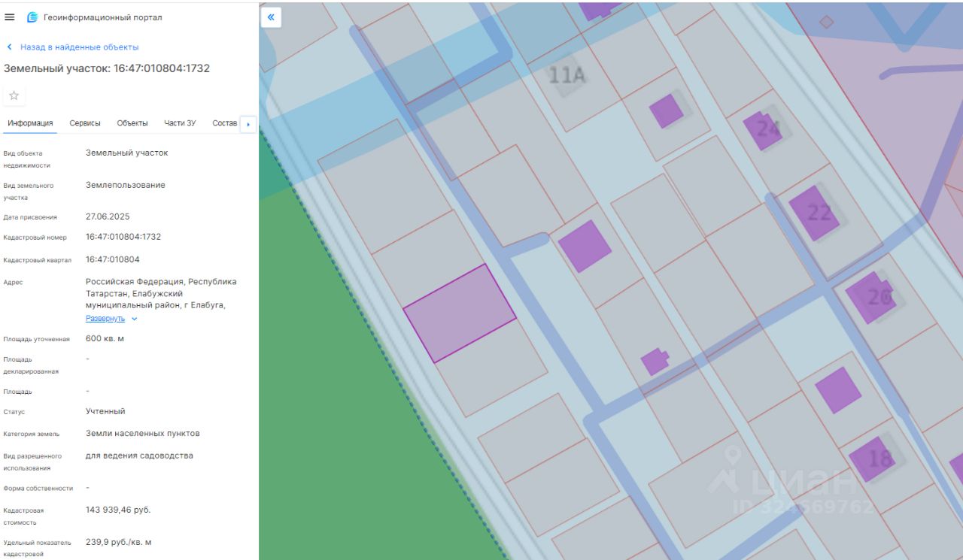Click the diamond marker on the map
963x560 pixels.
826,22
